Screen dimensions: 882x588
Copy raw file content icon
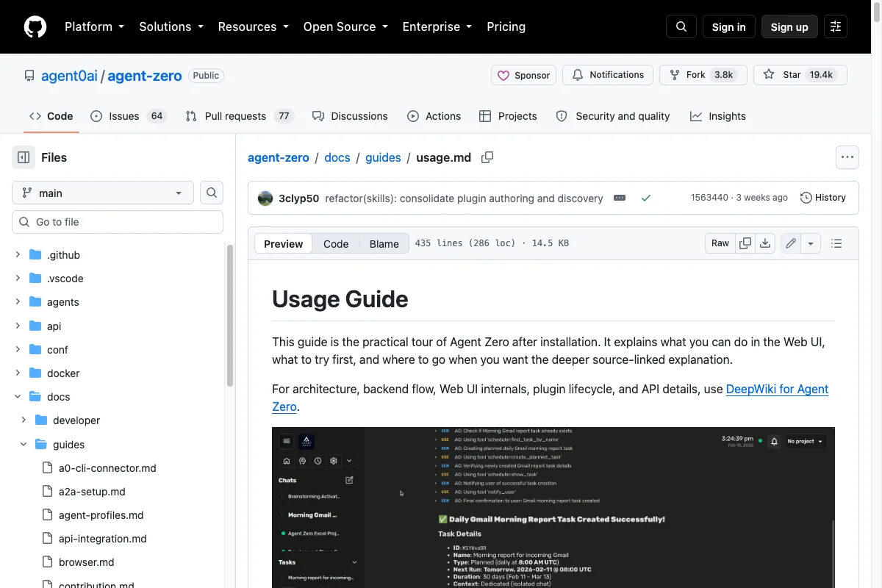coord(745,243)
